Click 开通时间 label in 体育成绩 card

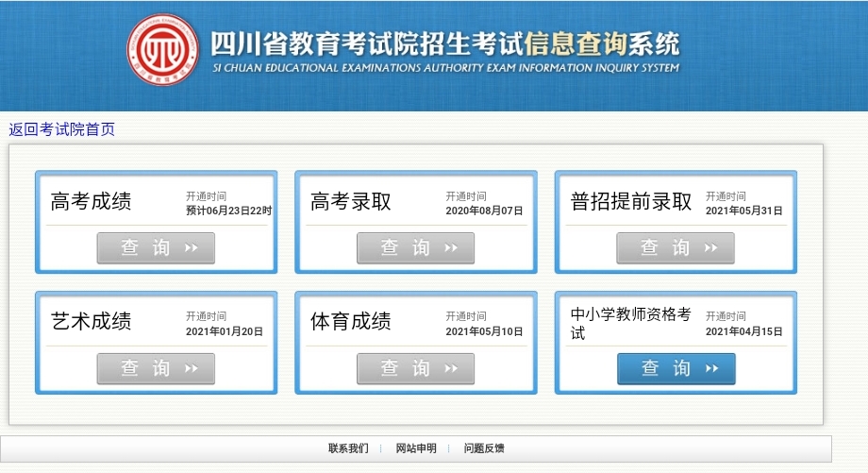[465, 316]
